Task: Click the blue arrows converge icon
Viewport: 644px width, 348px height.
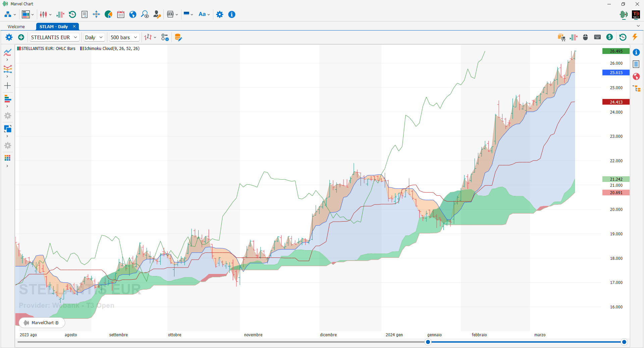Action: point(96,14)
